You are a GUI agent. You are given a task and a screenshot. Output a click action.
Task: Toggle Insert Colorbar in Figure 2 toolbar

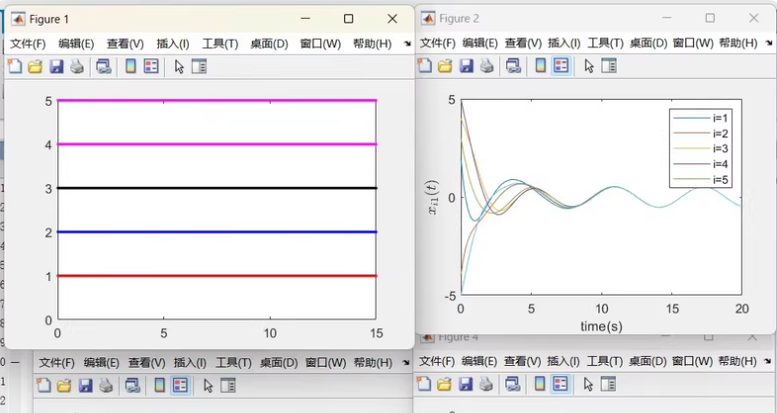pyautogui.click(x=541, y=65)
